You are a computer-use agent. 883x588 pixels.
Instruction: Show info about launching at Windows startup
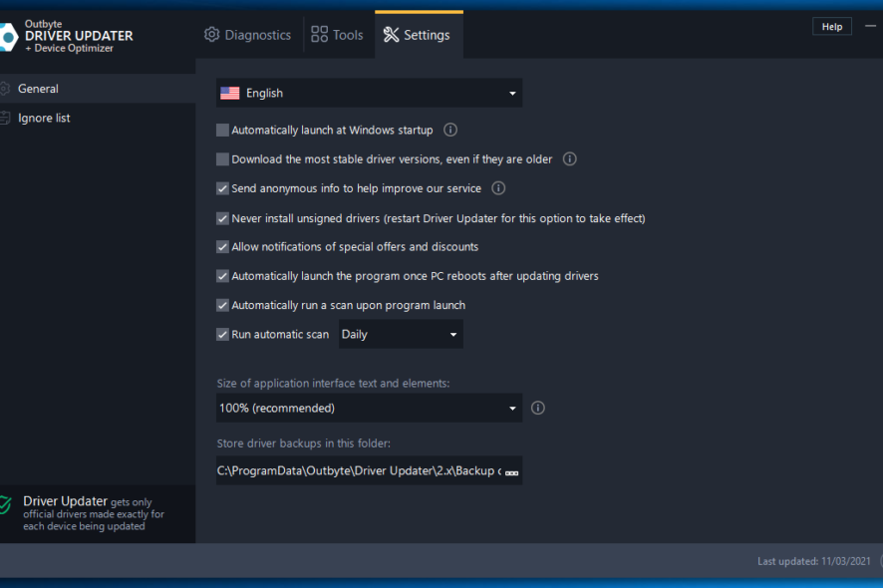coord(449,130)
